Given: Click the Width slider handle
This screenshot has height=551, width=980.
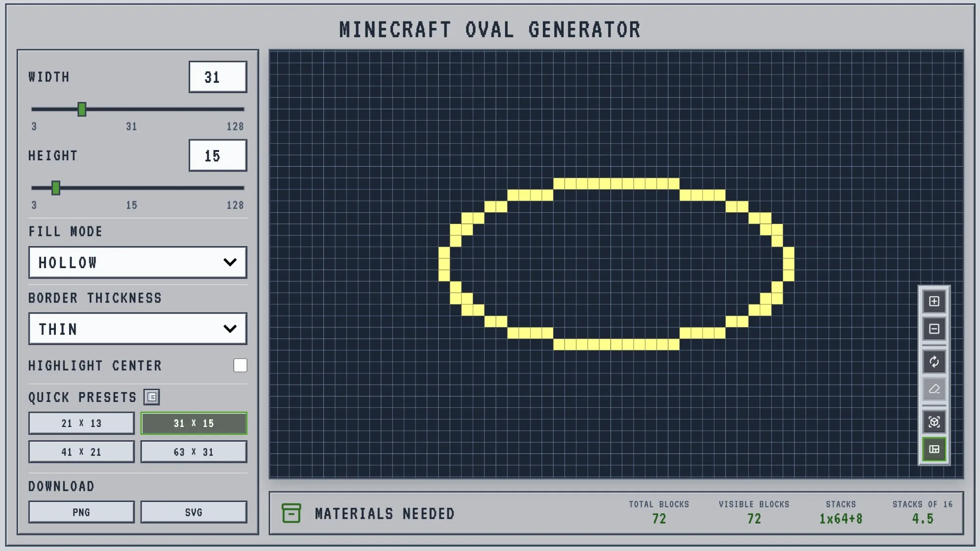Looking at the screenshot, I should (82, 109).
